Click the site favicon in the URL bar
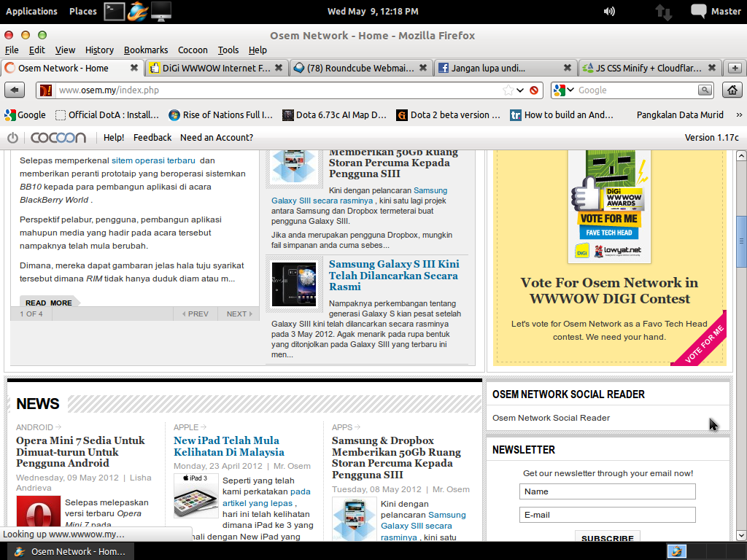Viewport: 747px width, 560px height. coord(46,90)
